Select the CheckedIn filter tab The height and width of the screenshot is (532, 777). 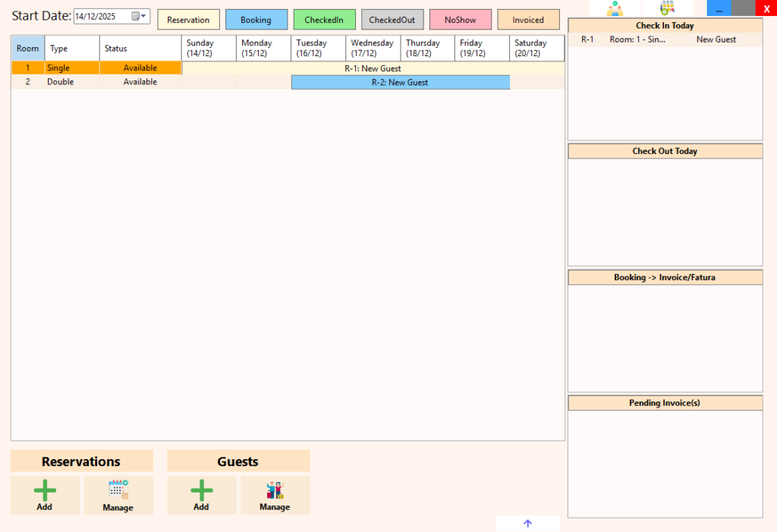coord(324,20)
